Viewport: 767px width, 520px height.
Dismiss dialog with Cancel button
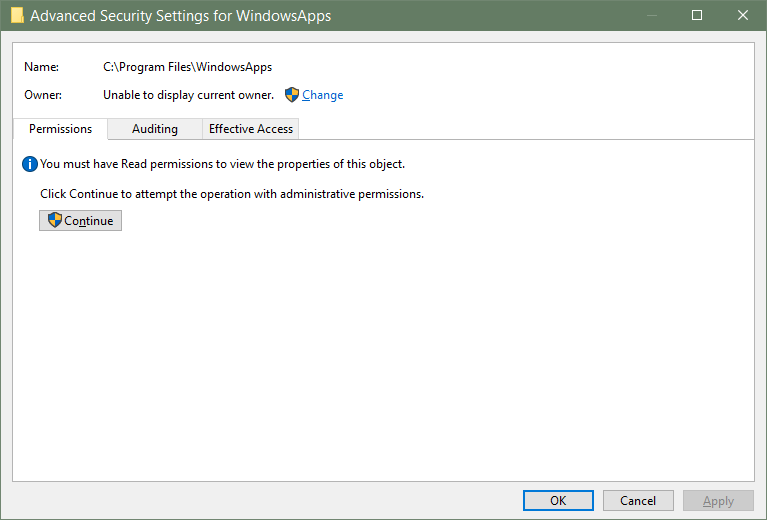pos(638,500)
